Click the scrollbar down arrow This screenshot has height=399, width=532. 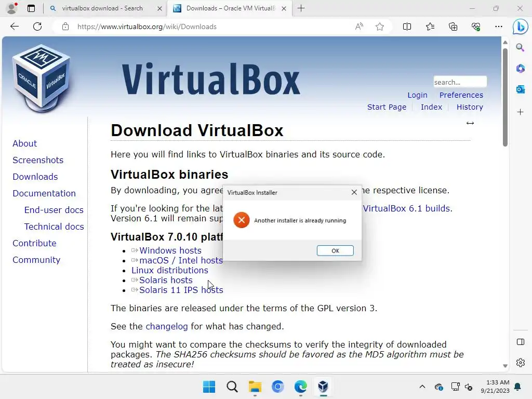point(505,366)
